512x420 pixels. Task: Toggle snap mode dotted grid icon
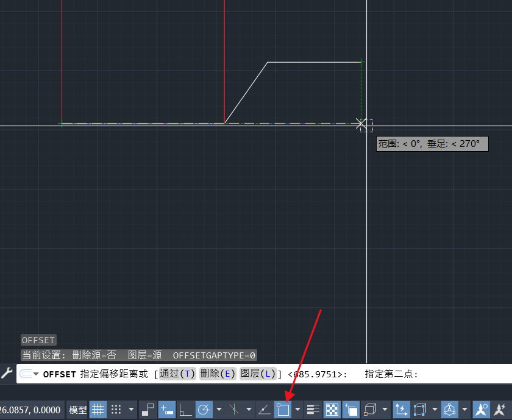(x=116, y=410)
